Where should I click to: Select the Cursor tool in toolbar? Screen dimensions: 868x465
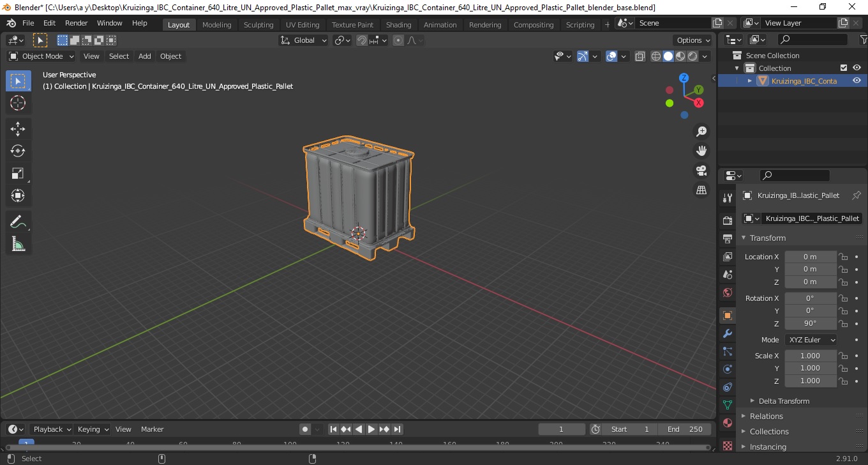18,103
